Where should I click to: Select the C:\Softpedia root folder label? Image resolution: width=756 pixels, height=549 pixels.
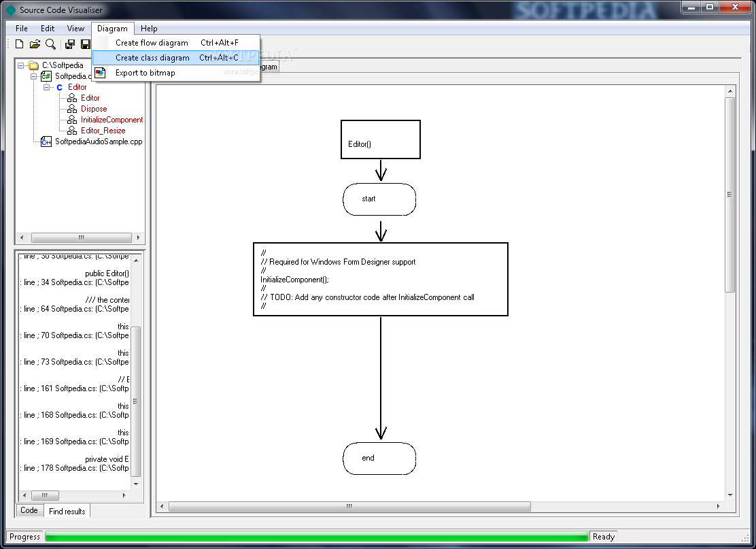point(63,65)
